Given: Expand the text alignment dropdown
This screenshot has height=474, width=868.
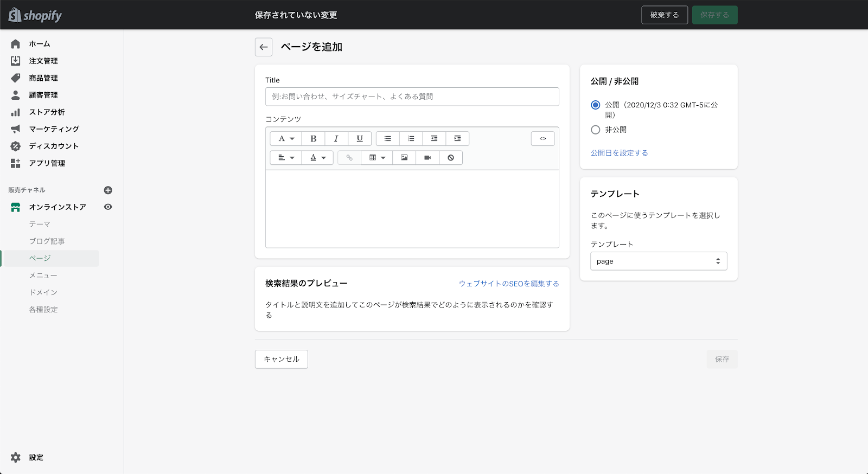Looking at the screenshot, I should [x=286, y=158].
